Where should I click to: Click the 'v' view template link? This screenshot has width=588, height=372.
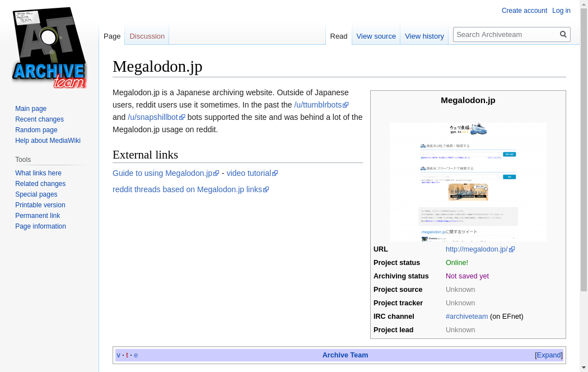click(118, 355)
